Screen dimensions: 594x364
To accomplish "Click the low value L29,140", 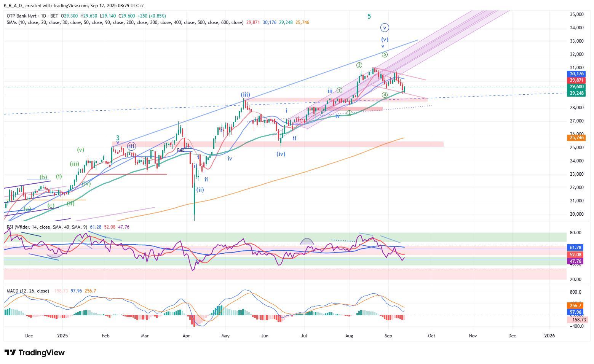I will (108, 16).
